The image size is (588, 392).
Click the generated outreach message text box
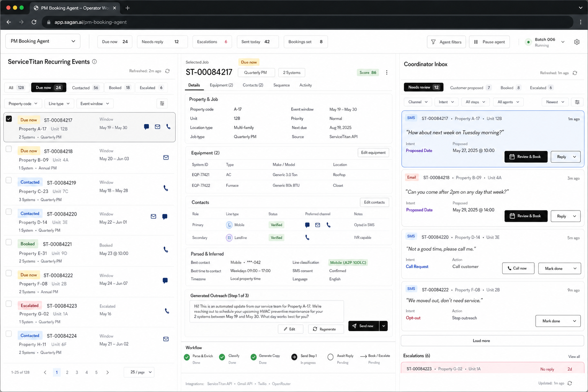tap(266, 312)
